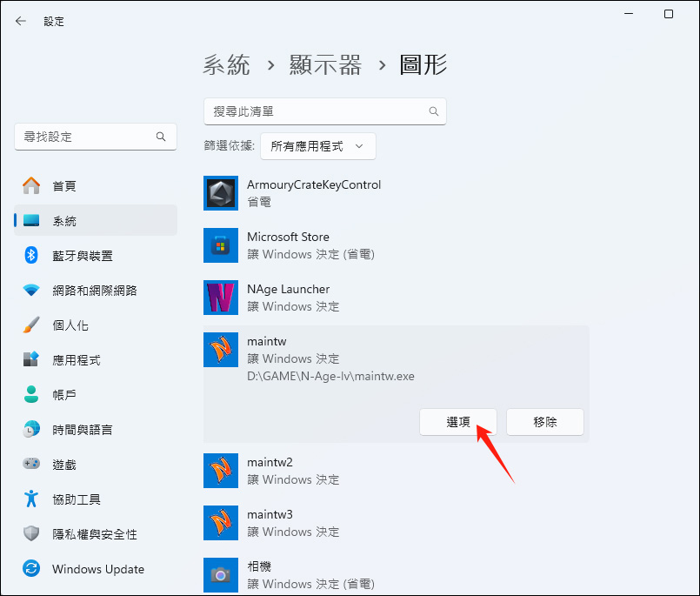The height and width of the screenshot is (596, 700).
Task: Go to 網路和網際網路 settings
Action: 96,291
